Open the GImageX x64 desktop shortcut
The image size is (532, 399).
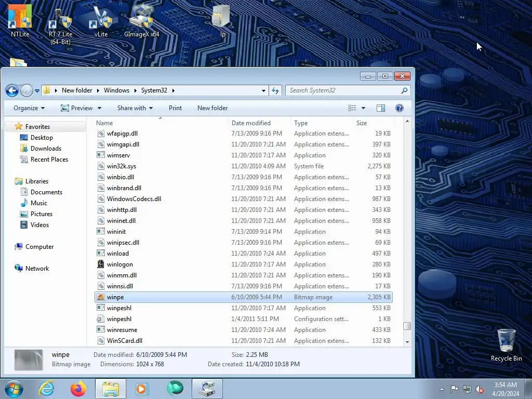[x=141, y=20]
